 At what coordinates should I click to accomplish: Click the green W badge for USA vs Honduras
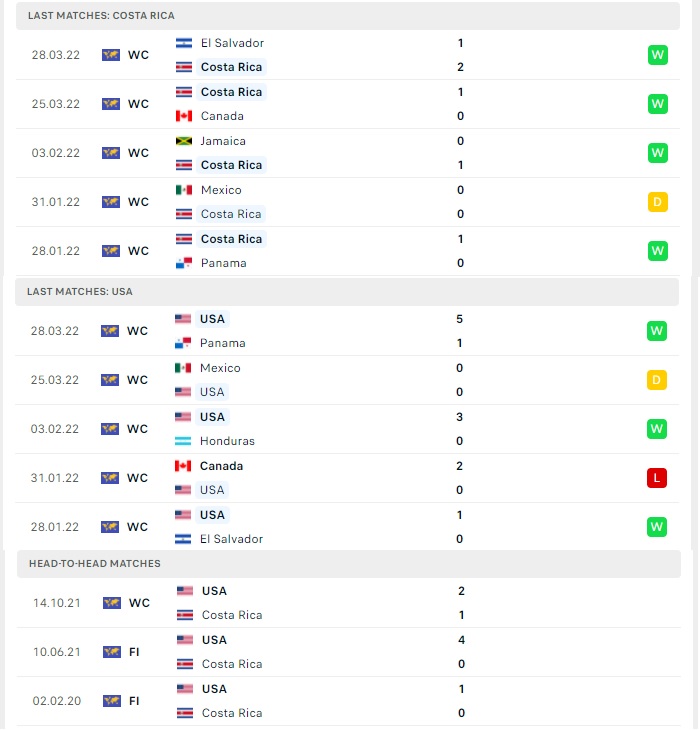tap(657, 429)
